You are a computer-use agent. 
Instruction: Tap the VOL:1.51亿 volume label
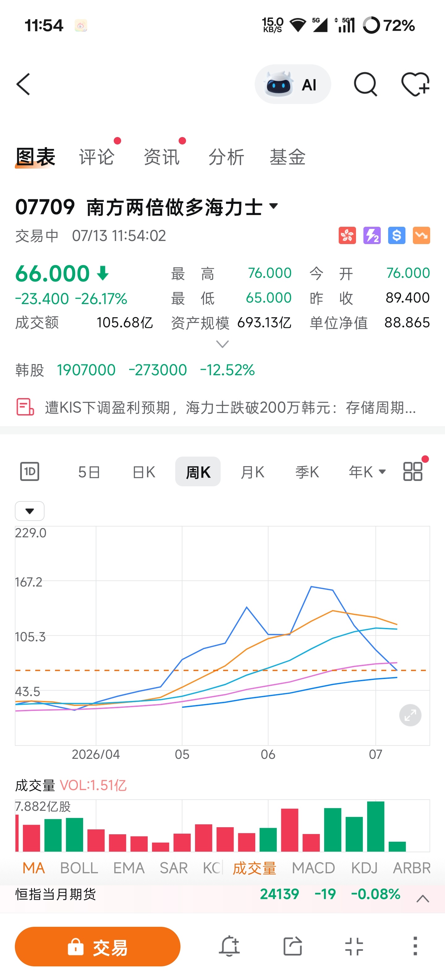(x=94, y=785)
